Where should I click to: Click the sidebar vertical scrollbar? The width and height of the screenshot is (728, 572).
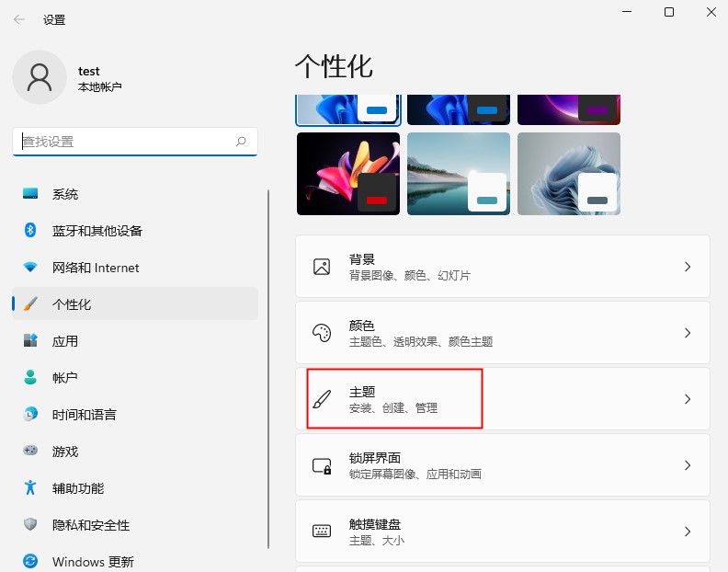point(268,370)
